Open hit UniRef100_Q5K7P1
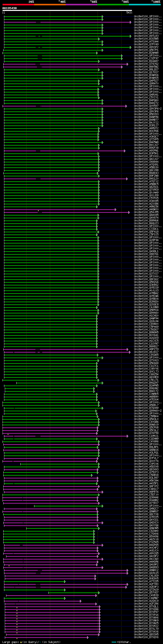The width and height of the screenshot is (163, 644). tap(146, 50)
